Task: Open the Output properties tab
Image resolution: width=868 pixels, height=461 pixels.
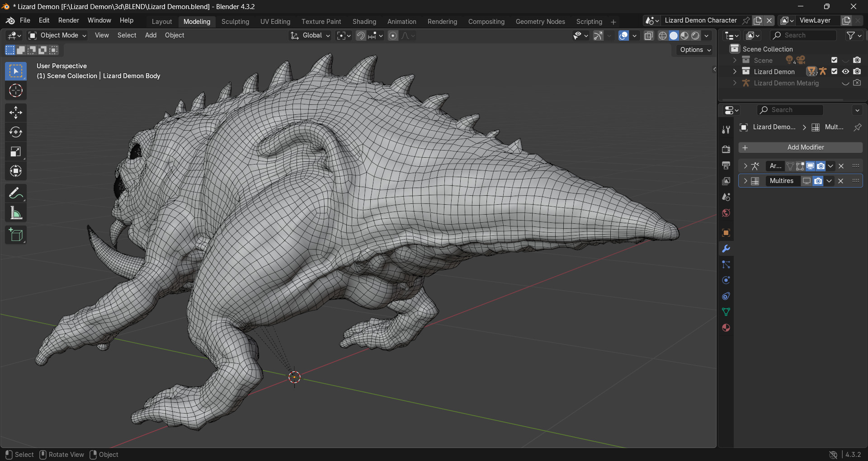Action: click(726, 165)
